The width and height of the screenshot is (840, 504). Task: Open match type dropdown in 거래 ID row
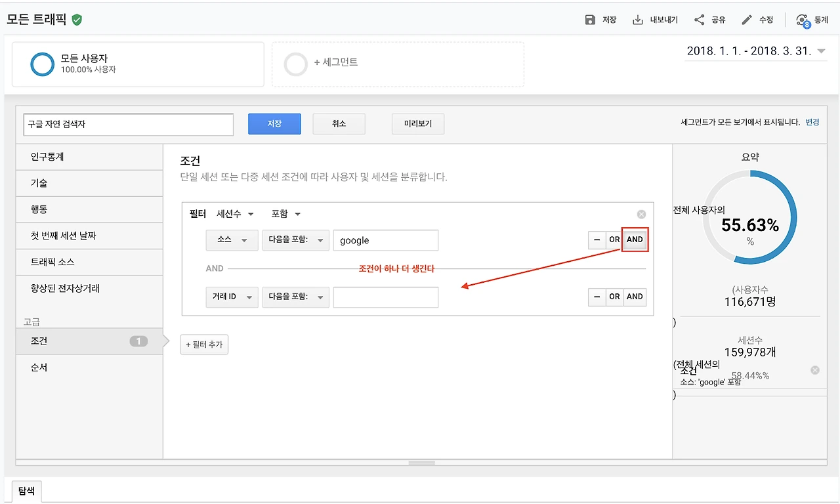pyautogui.click(x=295, y=297)
